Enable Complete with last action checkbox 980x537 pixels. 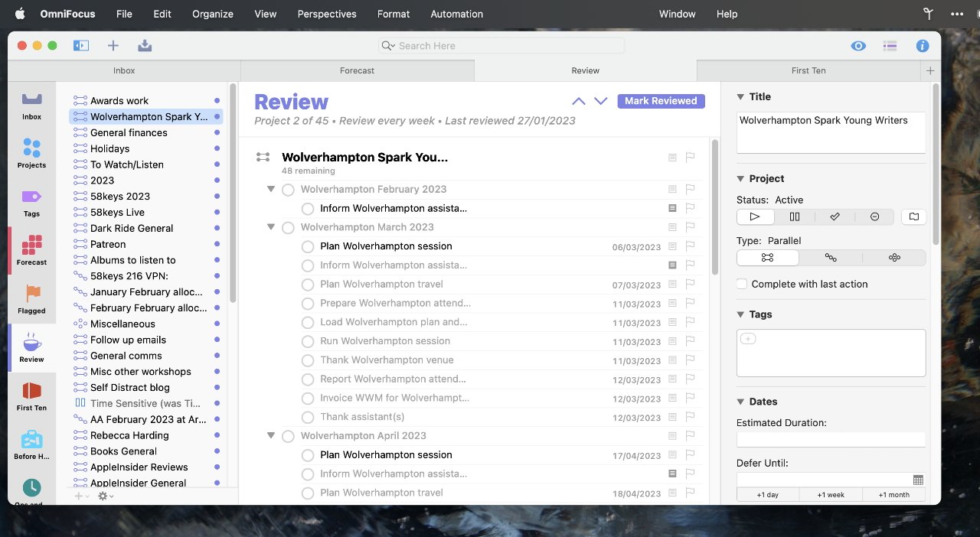742,284
